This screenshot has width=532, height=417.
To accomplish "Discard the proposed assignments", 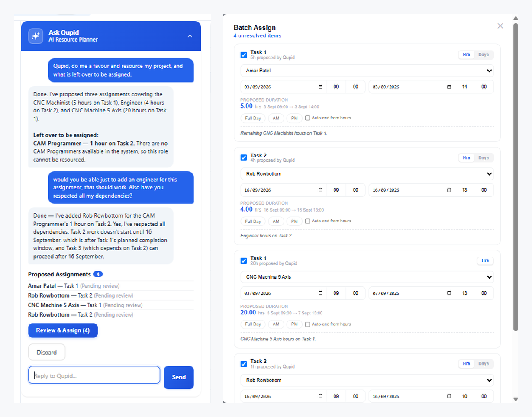I will tap(47, 352).
